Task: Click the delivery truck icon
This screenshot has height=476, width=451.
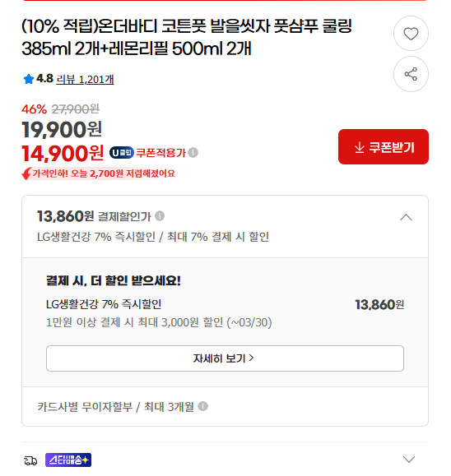Action: pyautogui.click(x=30, y=460)
